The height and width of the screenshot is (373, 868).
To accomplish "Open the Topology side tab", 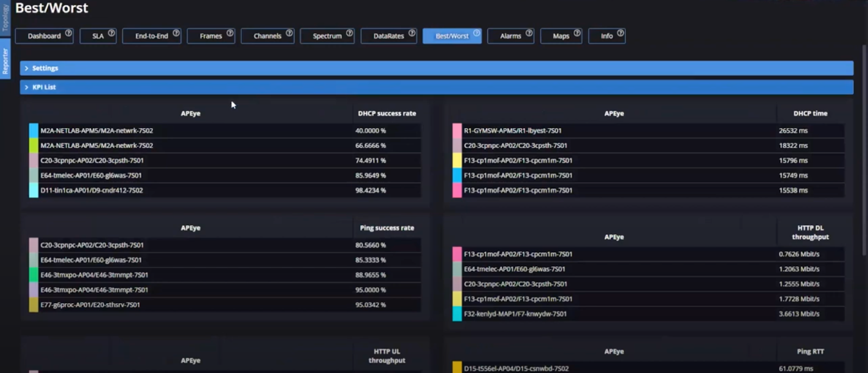I will point(5,18).
